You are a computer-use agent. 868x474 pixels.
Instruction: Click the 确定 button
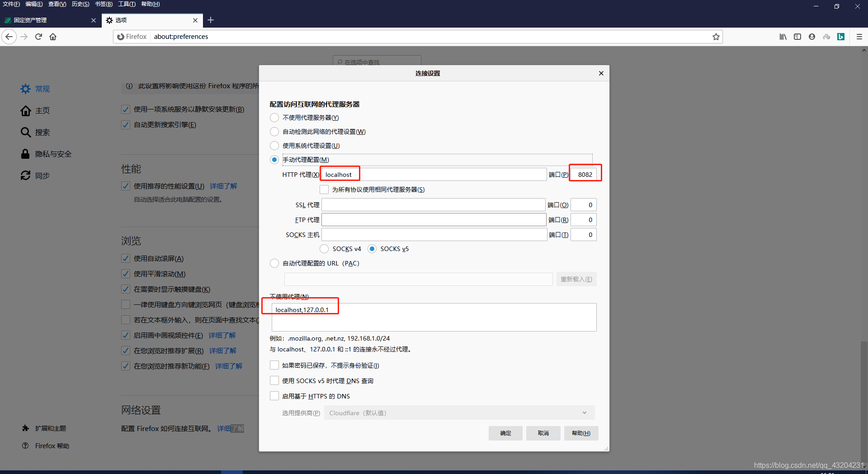[505, 433]
